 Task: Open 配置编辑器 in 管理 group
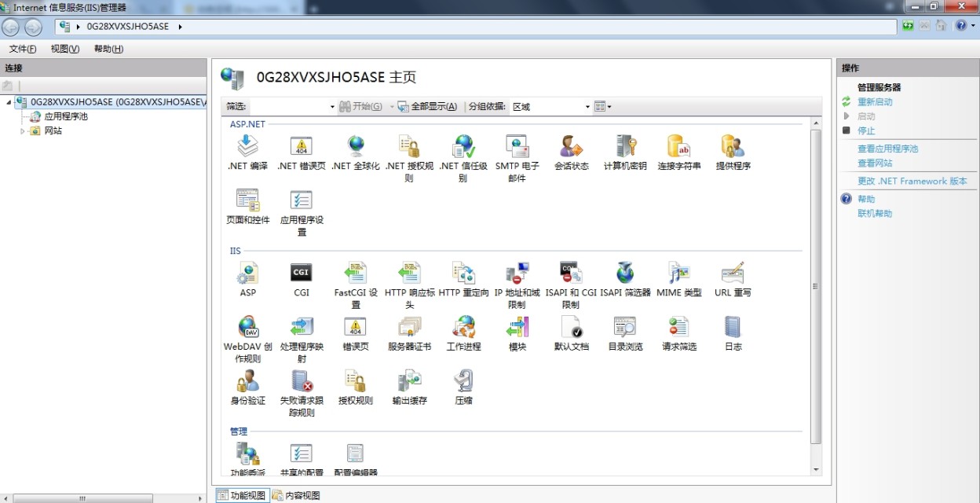click(356, 460)
